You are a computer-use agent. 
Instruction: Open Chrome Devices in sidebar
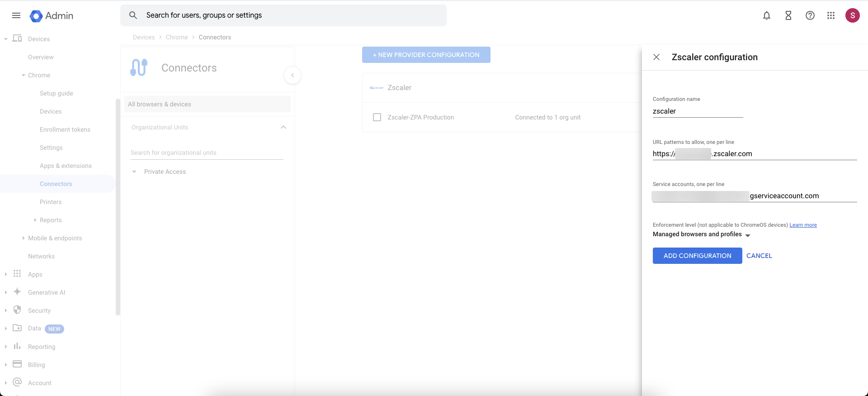click(51, 111)
